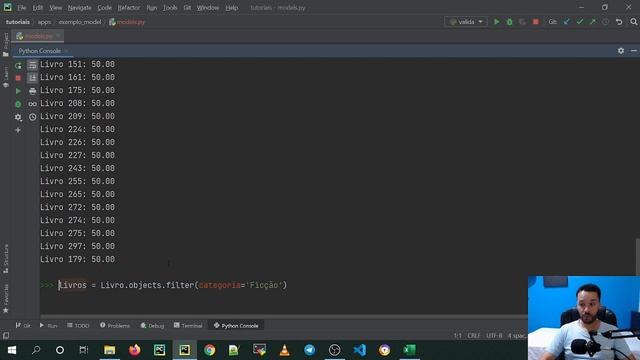Browse console history clock icon
The height and width of the screenshot is (360, 640).
(x=32, y=117)
